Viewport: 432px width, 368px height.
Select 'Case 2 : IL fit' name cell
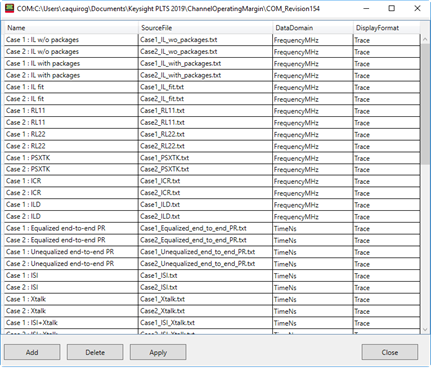71,99
